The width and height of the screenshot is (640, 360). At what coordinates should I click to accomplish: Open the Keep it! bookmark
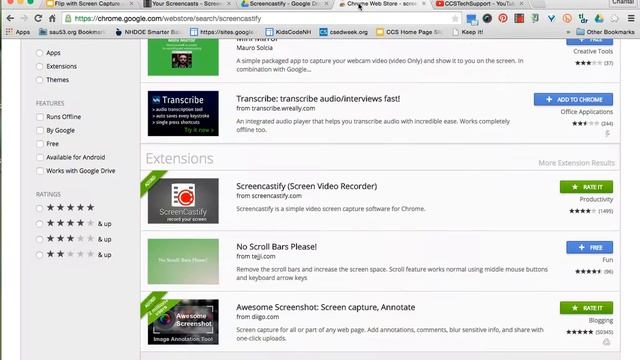(x=468, y=32)
